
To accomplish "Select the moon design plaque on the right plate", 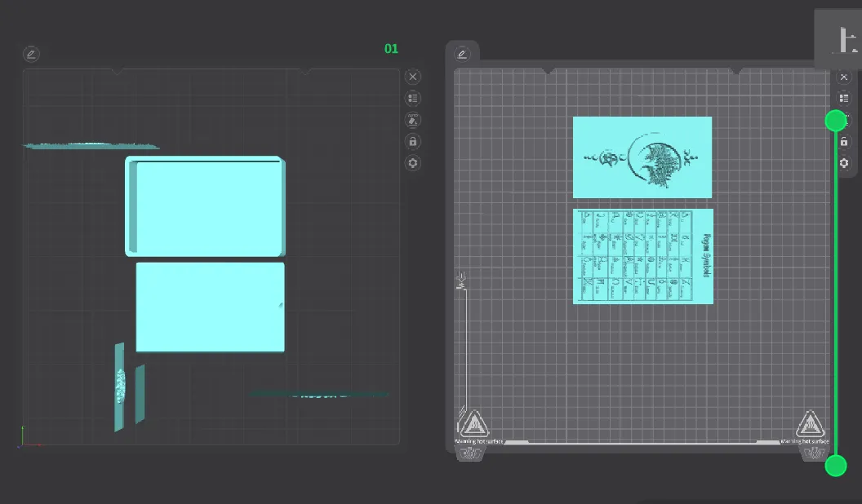I will [642, 157].
